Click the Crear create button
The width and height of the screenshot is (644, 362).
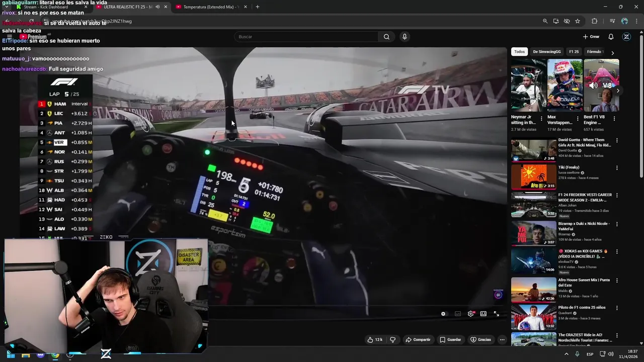[591, 37]
